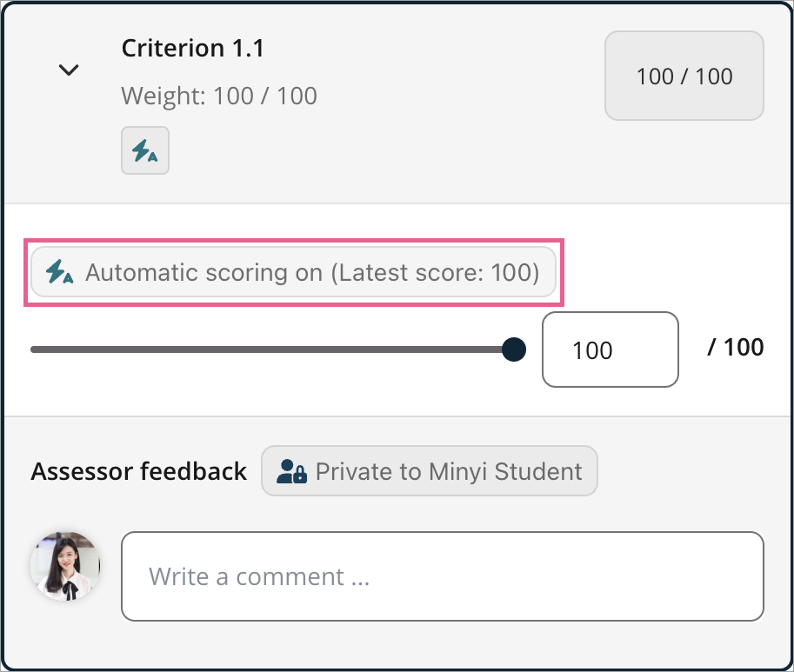
Task: Click the Weight: 100 / 100 text
Action: [219, 96]
